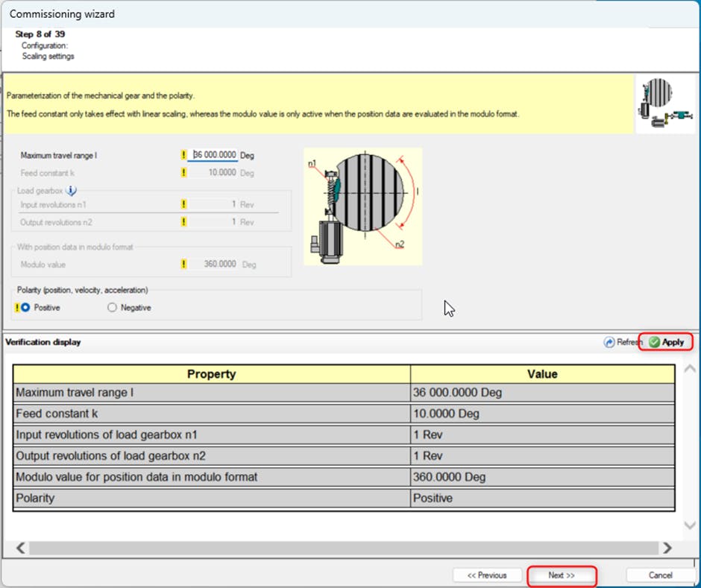The height and width of the screenshot is (588, 701).
Task: Cancel the Commissioning wizard
Action: pyautogui.click(x=660, y=575)
